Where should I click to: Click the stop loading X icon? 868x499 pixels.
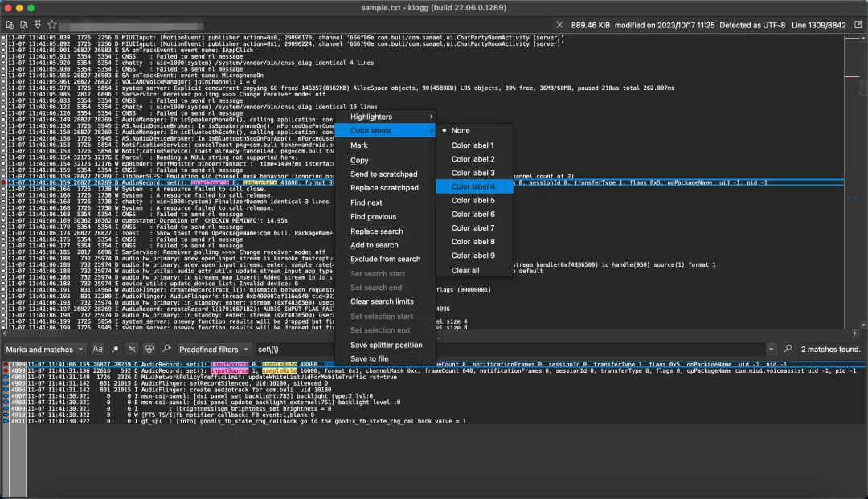(560, 25)
